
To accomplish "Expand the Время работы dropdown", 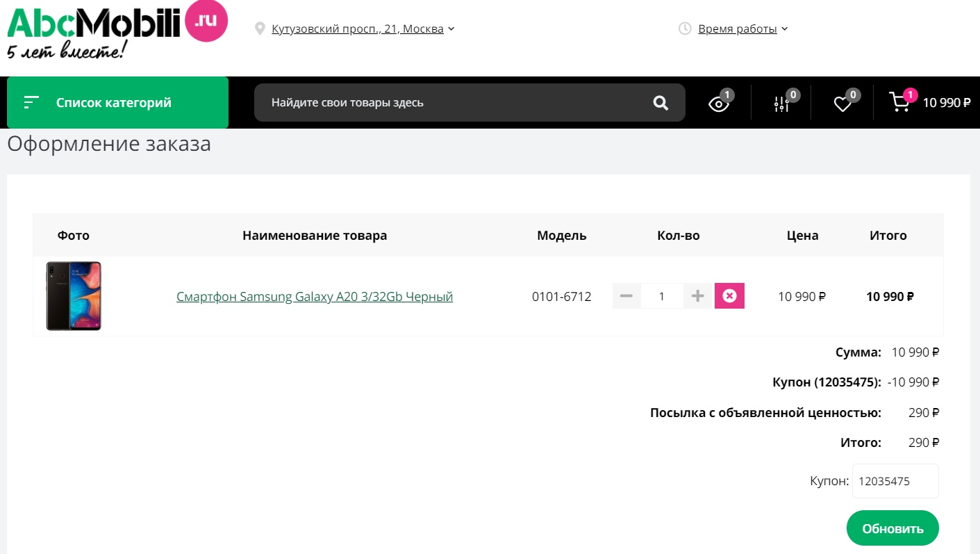I will click(742, 28).
